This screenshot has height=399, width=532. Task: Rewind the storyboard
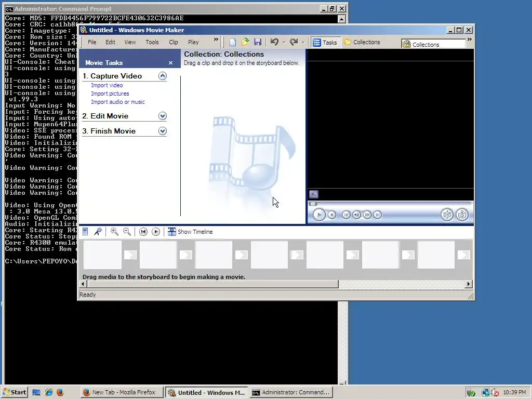click(x=143, y=232)
